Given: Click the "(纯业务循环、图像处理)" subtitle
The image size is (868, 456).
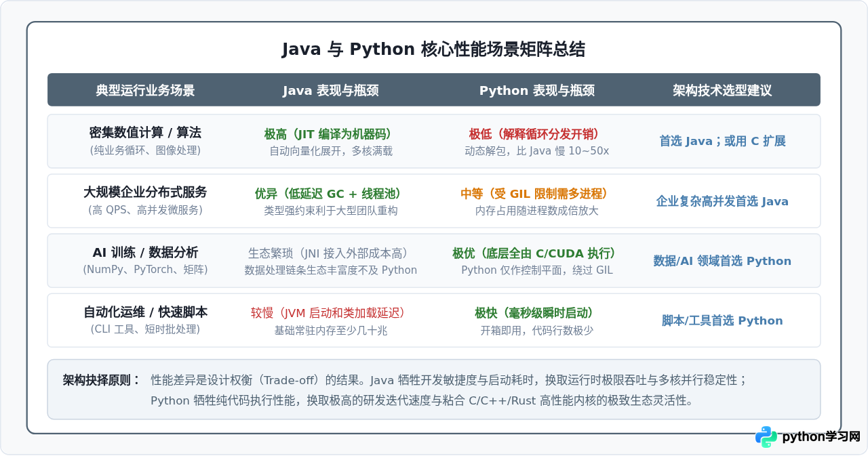Looking at the screenshot, I should point(145,150).
